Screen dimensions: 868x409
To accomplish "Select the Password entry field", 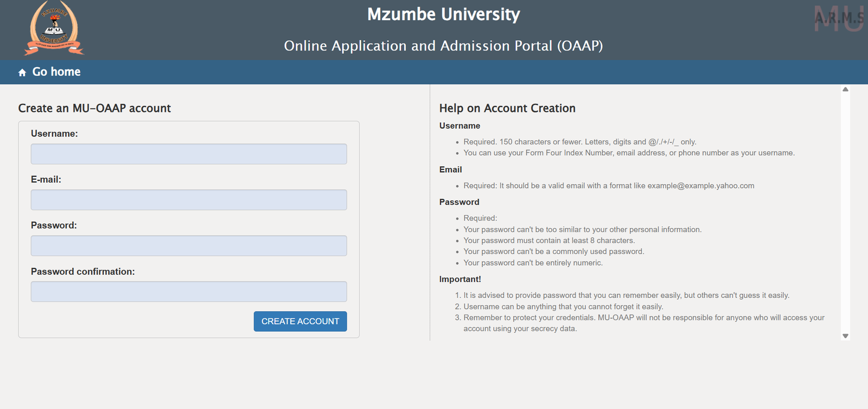I will coord(189,246).
